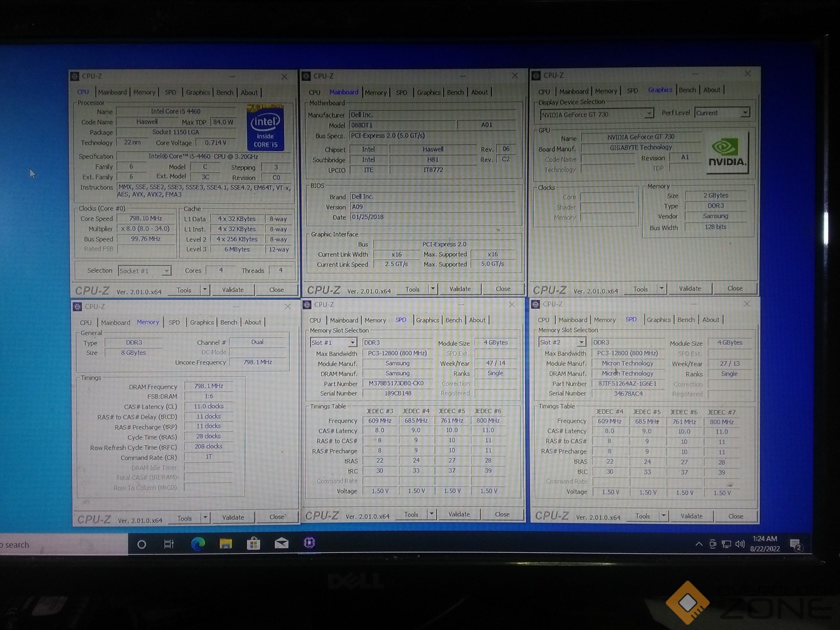Show hidden system tray icons
Image resolution: width=840 pixels, height=630 pixels.
coord(699,544)
